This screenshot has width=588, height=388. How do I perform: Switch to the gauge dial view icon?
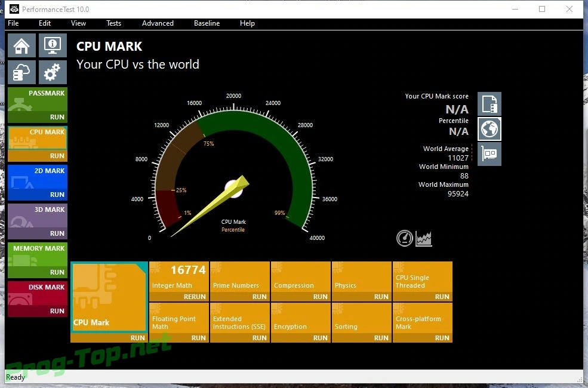click(405, 238)
